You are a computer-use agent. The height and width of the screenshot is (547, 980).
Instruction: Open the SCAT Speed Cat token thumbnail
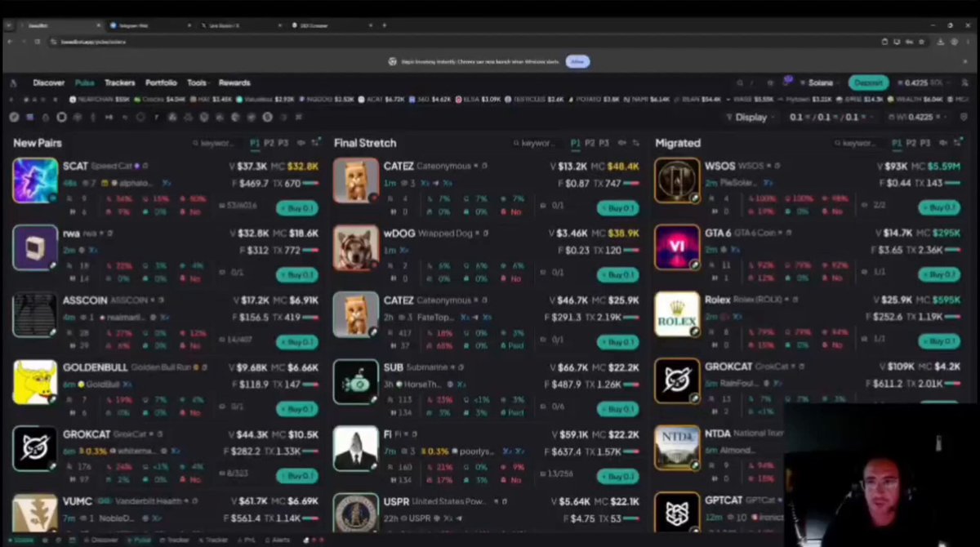(35, 180)
